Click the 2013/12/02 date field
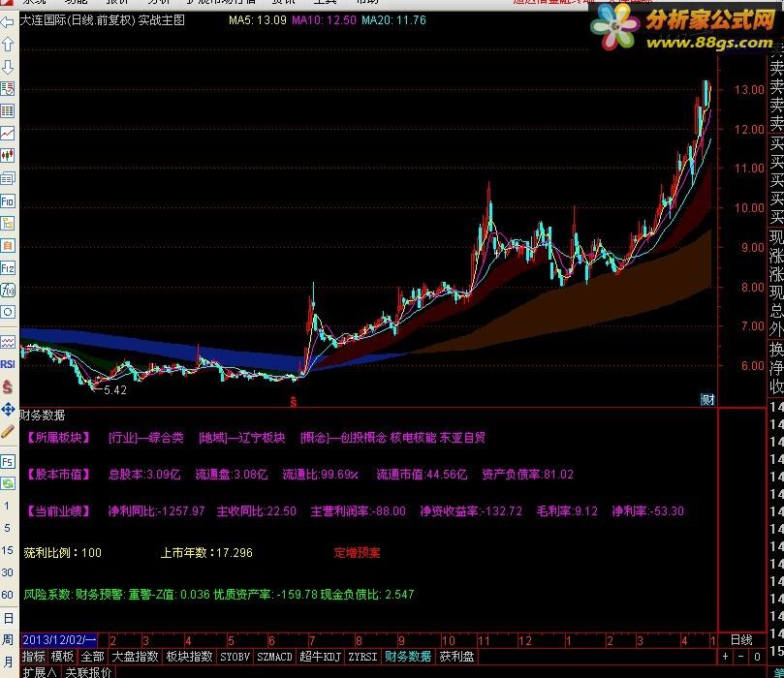This screenshot has width=784, height=678. (59, 640)
